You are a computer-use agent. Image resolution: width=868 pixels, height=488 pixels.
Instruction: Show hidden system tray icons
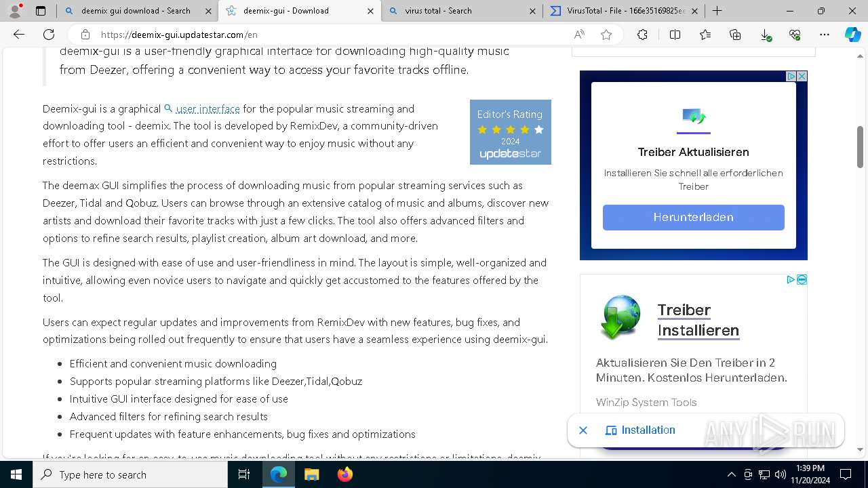point(731,474)
